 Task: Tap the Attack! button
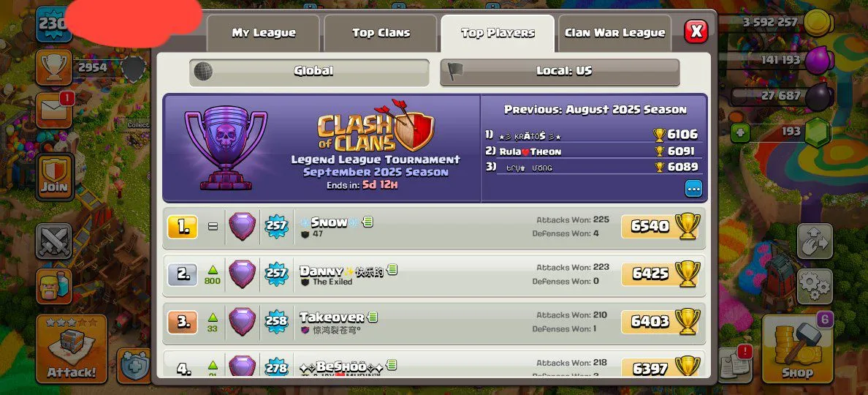[x=72, y=349]
